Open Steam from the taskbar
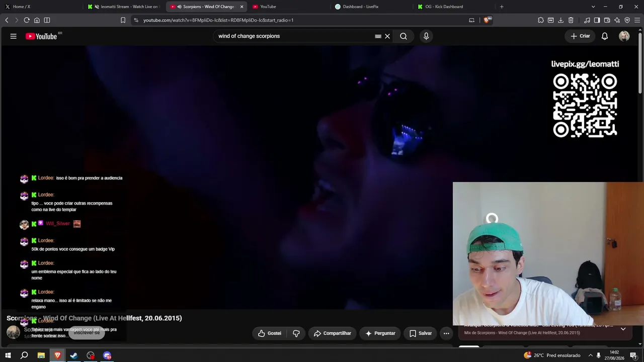The image size is (644, 362). (x=74, y=355)
